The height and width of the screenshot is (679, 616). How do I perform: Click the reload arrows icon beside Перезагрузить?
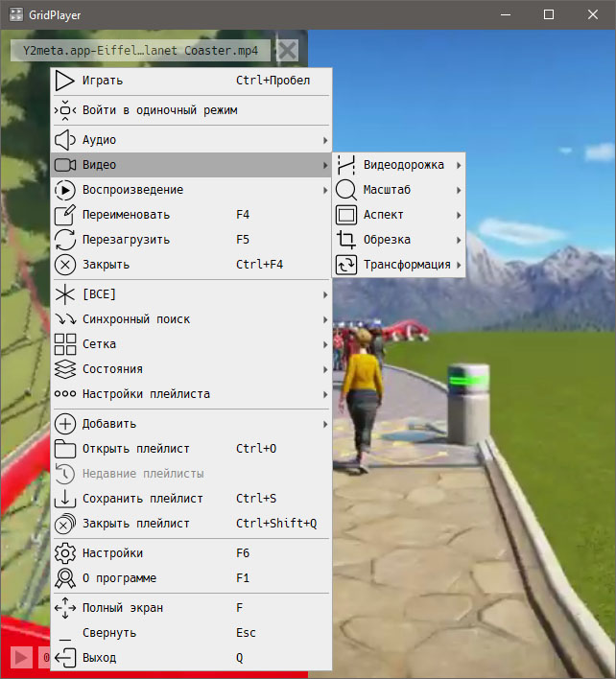[x=65, y=240]
